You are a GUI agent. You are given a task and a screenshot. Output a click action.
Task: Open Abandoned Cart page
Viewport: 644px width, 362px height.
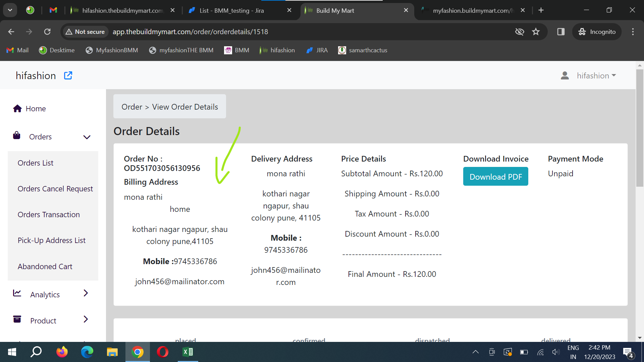(x=45, y=266)
